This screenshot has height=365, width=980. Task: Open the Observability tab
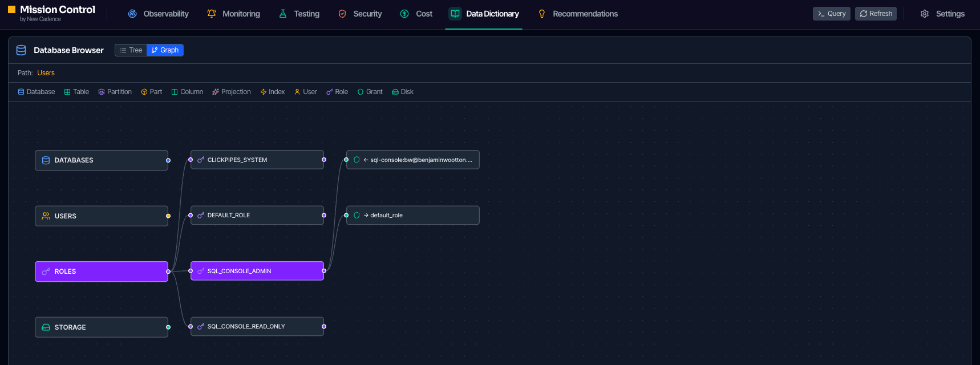pyautogui.click(x=158, y=14)
